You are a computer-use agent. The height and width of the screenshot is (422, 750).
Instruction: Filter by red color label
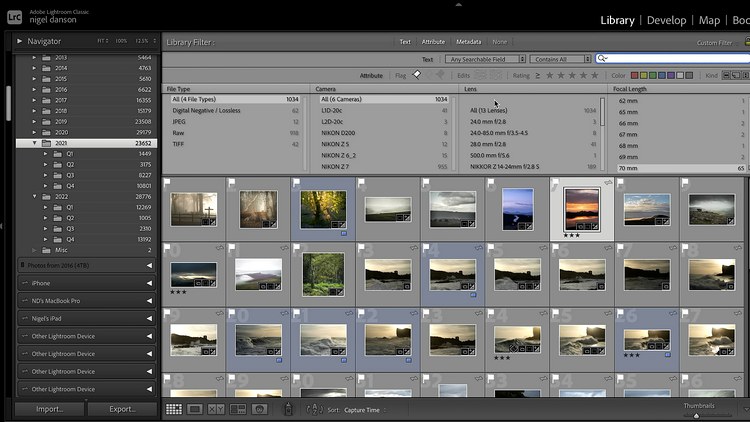pyautogui.click(x=634, y=75)
